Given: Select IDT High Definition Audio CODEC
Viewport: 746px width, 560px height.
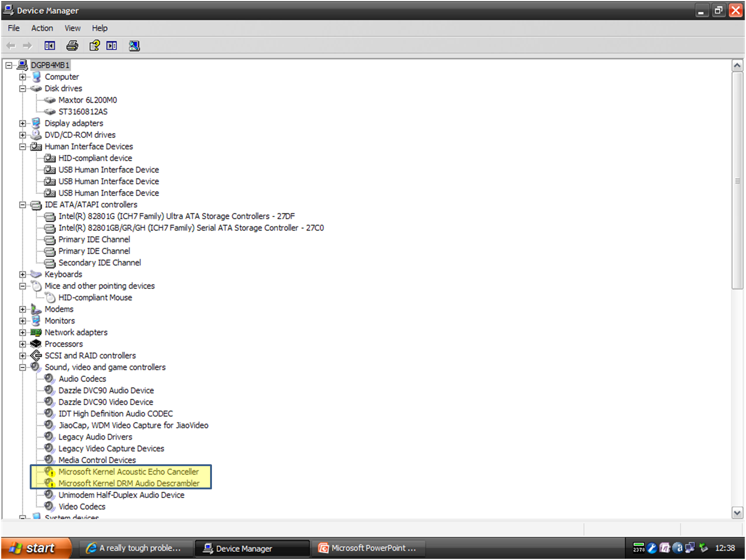Looking at the screenshot, I should (x=115, y=414).
